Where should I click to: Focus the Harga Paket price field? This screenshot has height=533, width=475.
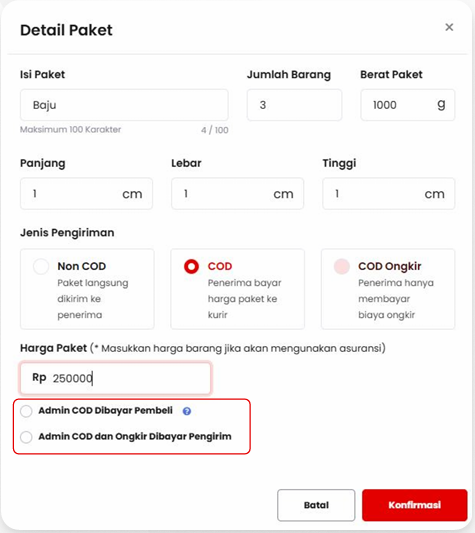116,378
